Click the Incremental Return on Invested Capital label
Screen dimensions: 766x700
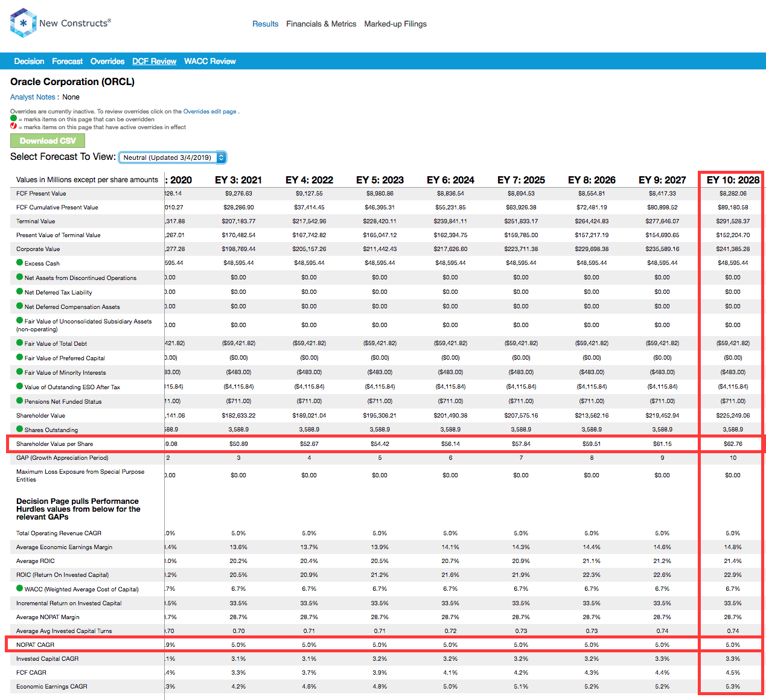[x=69, y=603]
